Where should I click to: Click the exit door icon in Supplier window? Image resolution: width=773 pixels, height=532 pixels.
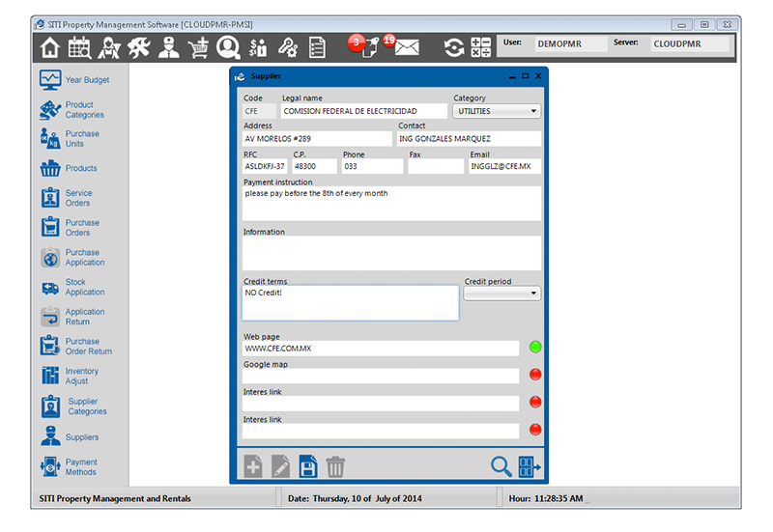(x=530, y=466)
